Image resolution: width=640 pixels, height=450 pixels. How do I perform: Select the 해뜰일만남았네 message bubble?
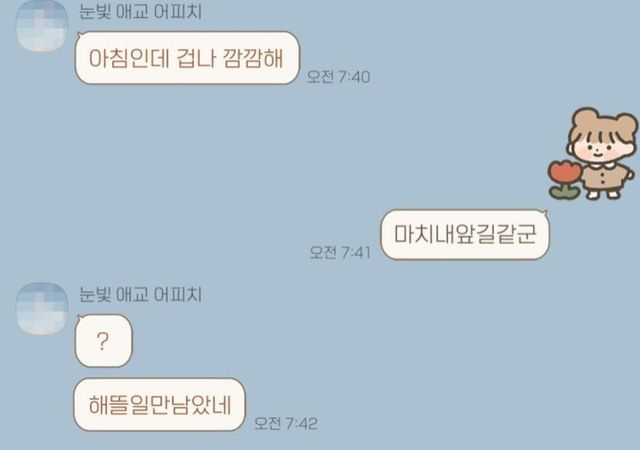click(x=159, y=404)
